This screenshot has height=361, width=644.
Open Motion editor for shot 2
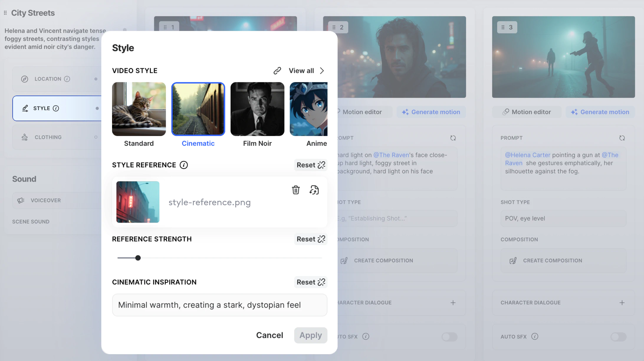(365, 112)
